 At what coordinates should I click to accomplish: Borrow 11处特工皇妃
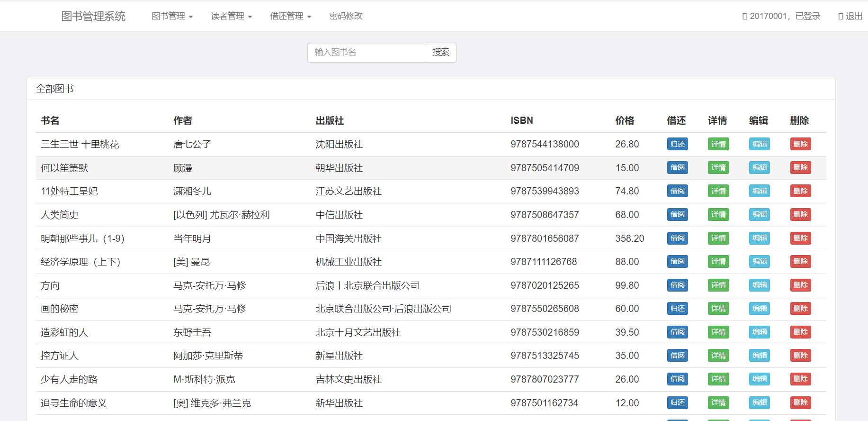pos(677,191)
